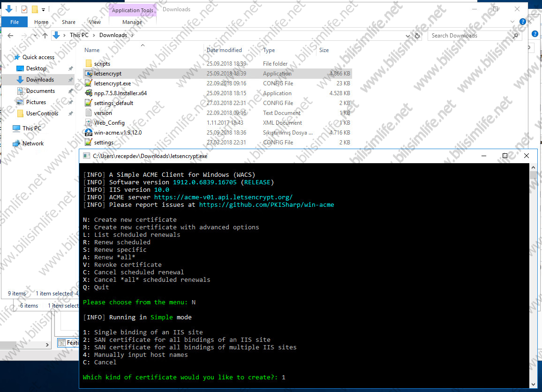Select the letsencrypt application file icon
The width and height of the screenshot is (542, 392).
pos(89,74)
